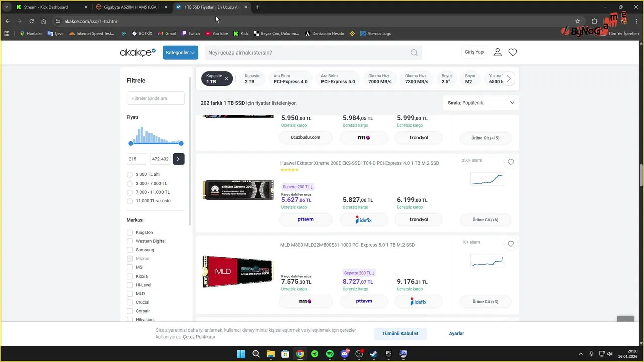Bookmark this page with the star icon
The width and height of the screenshot is (644, 362).
click(578, 21)
